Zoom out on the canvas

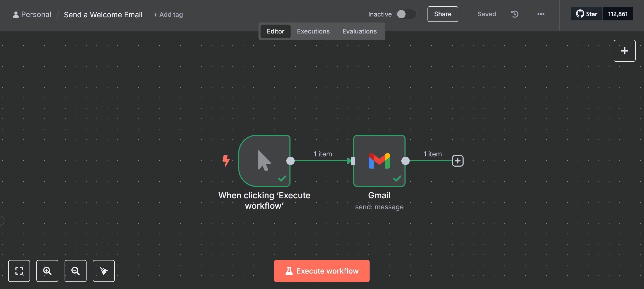click(x=75, y=271)
